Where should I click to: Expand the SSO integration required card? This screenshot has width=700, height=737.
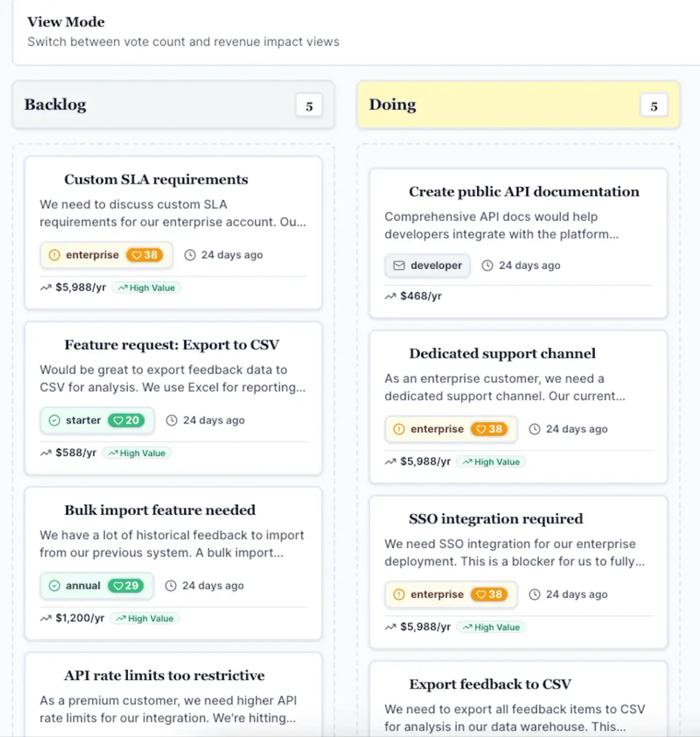point(518,571)
